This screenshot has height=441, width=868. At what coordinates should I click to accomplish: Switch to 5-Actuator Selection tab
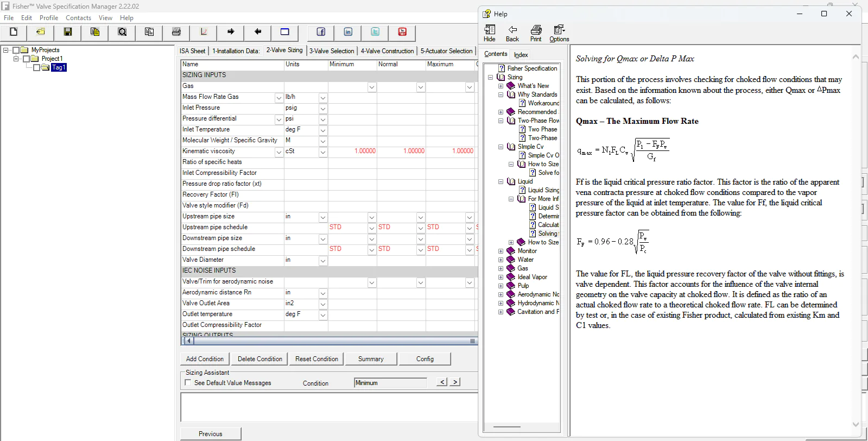click(447, 51)
